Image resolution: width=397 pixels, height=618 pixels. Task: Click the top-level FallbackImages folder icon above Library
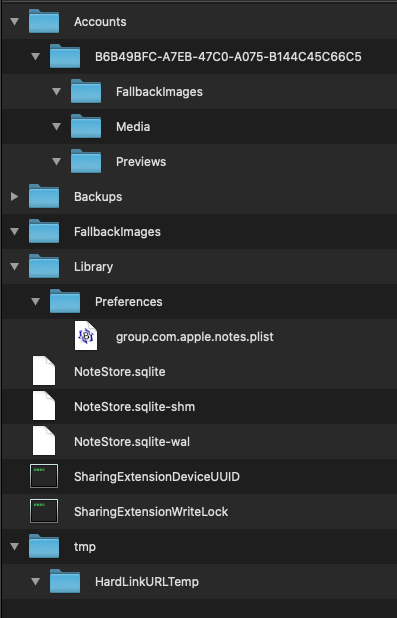click(x=44, y=231)
